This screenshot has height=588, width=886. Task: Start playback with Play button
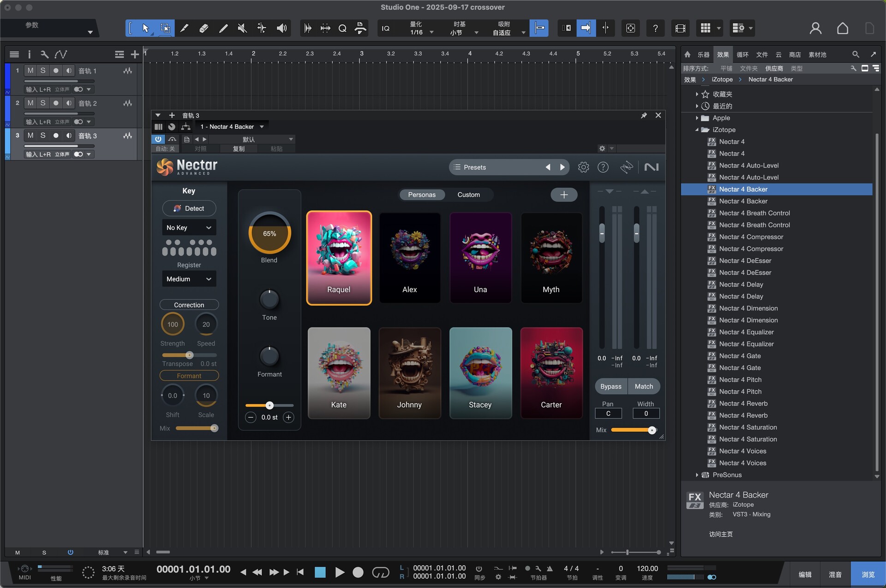340,572
